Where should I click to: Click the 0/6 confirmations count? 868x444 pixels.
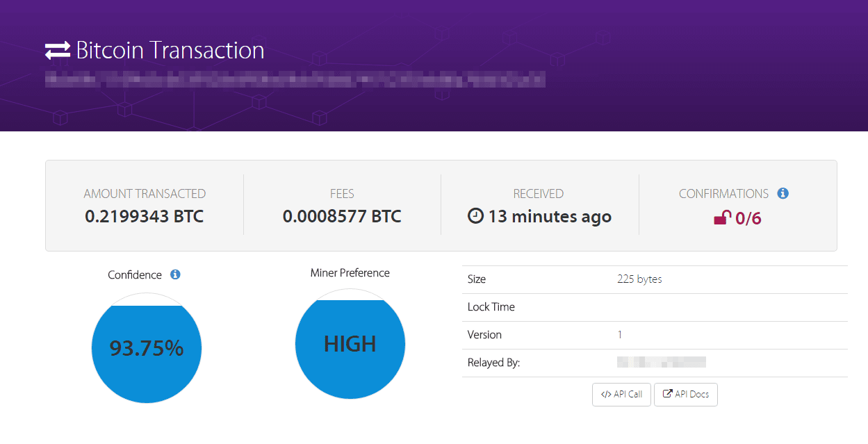pyautogui.click(x=748, y=218)
